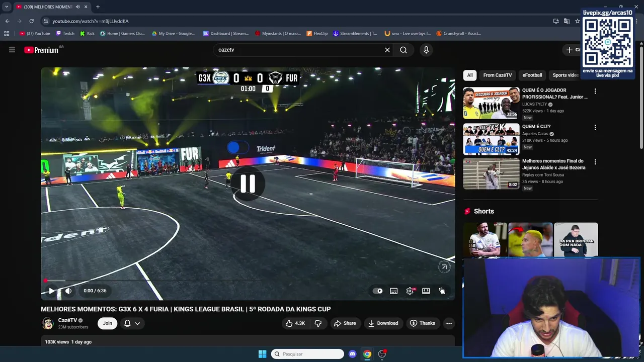644x362 pixels.
Task: Open a new browser tab
Action: (x=98, y=7)
